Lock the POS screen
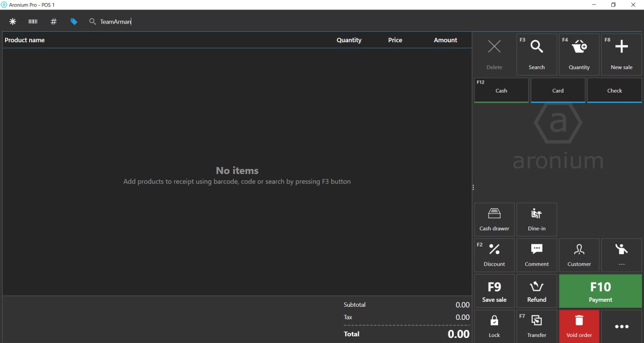Screen dimensions: 644x343 click(x=495, y=326)
